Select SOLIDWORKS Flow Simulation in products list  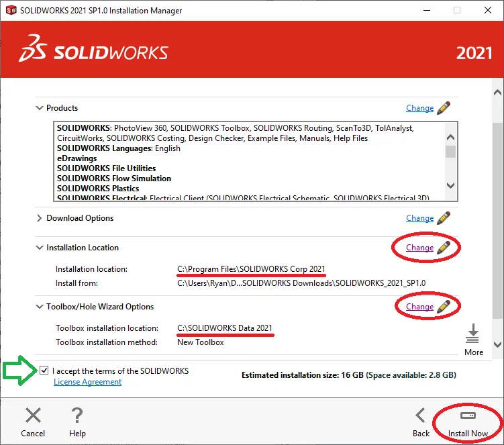114,179
